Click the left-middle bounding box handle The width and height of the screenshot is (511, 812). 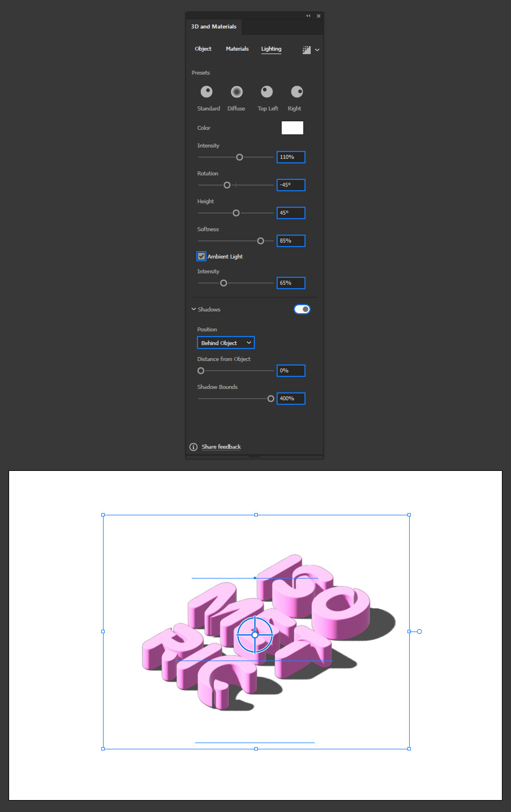103,631
